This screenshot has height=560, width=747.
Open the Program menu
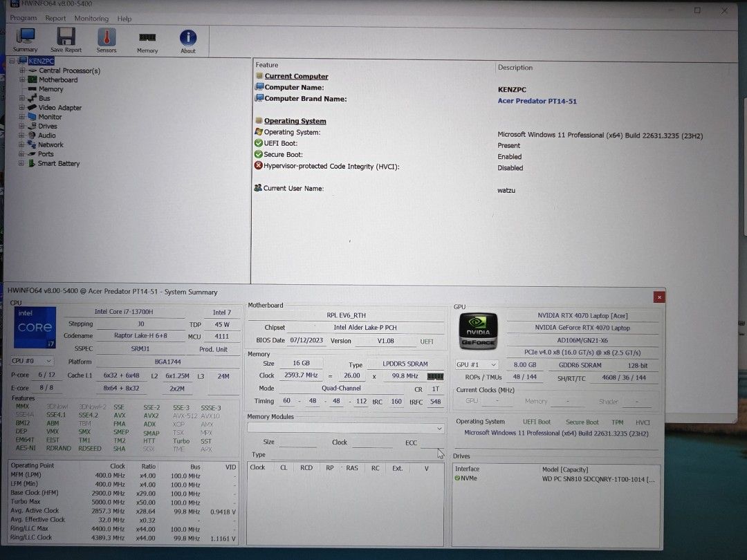(x=24, y=18)
